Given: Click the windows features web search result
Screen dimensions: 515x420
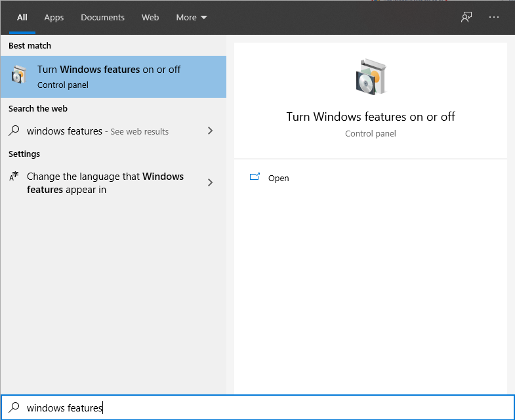Looking at the screenshot, I should pos(113,131).
